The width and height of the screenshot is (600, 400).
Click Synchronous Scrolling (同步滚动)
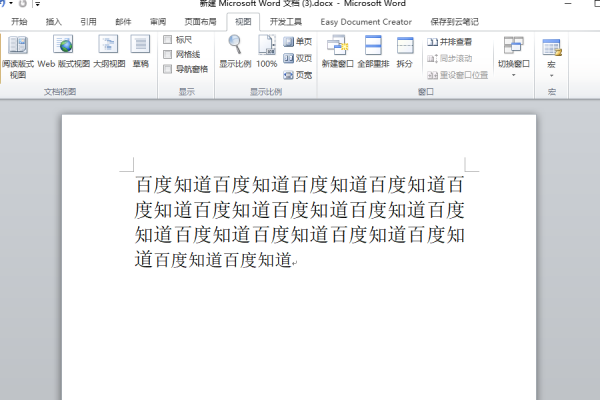click(450, 58)
